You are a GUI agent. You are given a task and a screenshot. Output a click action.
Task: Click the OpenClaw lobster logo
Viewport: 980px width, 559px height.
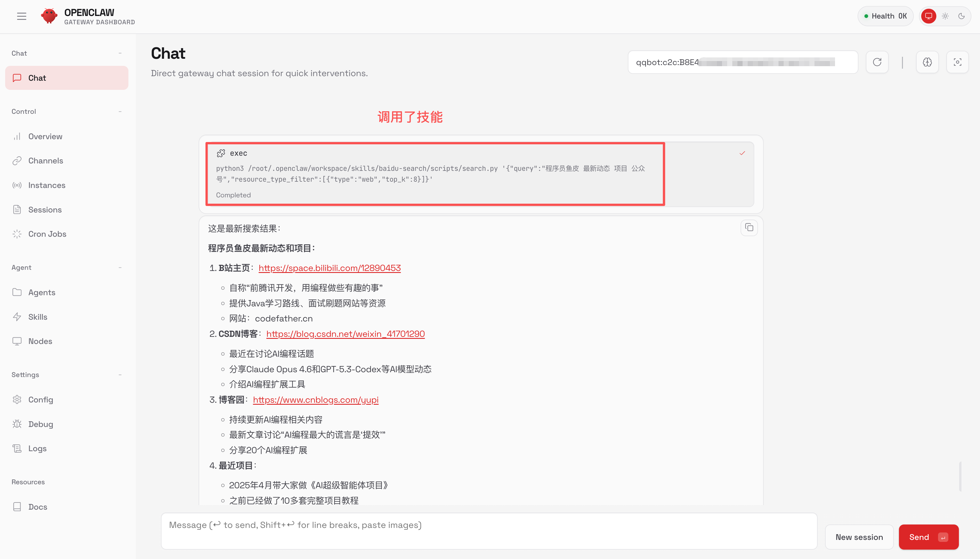(x=49, y=16)
